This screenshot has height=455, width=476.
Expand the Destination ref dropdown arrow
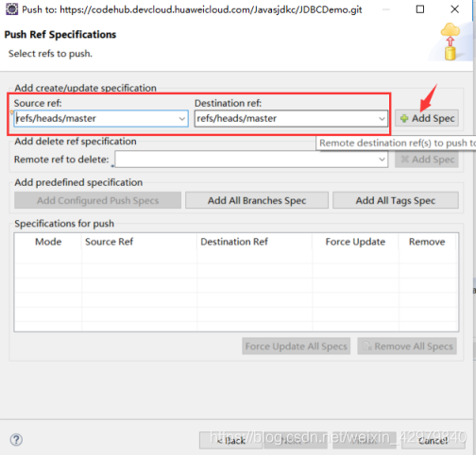click(382, 119)
